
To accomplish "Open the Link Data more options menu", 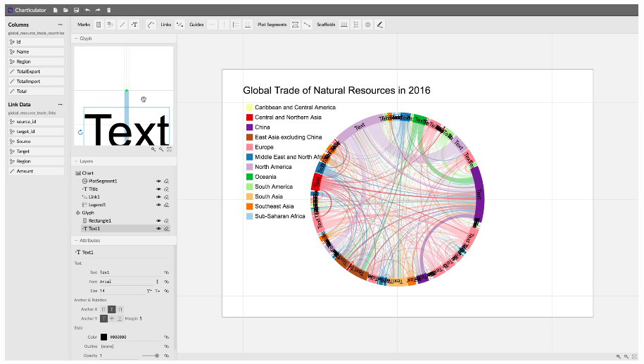I will click(61, 104).
